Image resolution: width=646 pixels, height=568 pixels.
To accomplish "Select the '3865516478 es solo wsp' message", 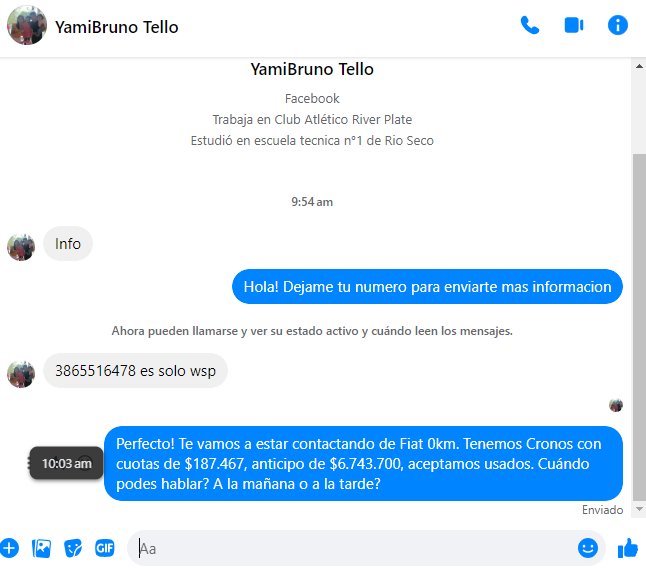I will pyautogui.click(x=136, y=371).
